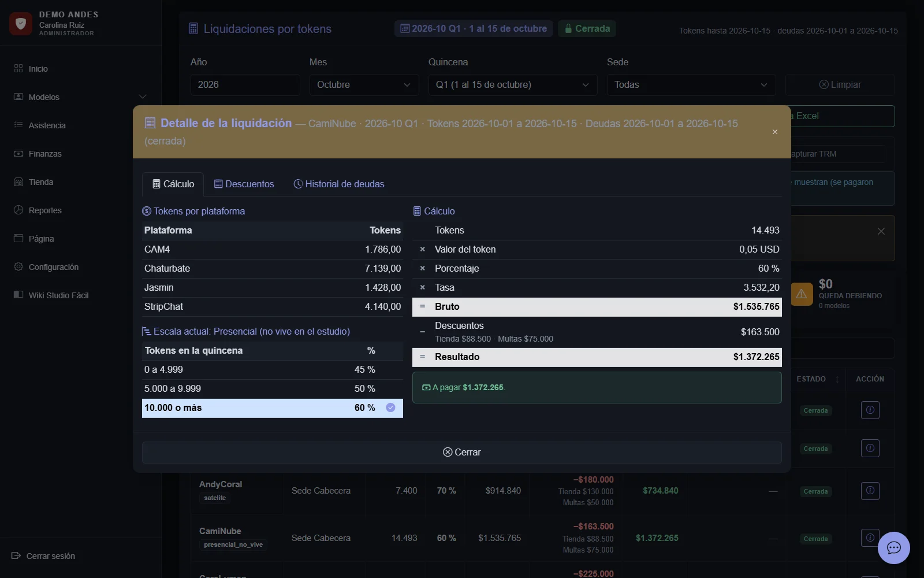Click the selected check mark on 10.000 o más
The width and height of the screenshot is (924, 578).
coord(390,407)
